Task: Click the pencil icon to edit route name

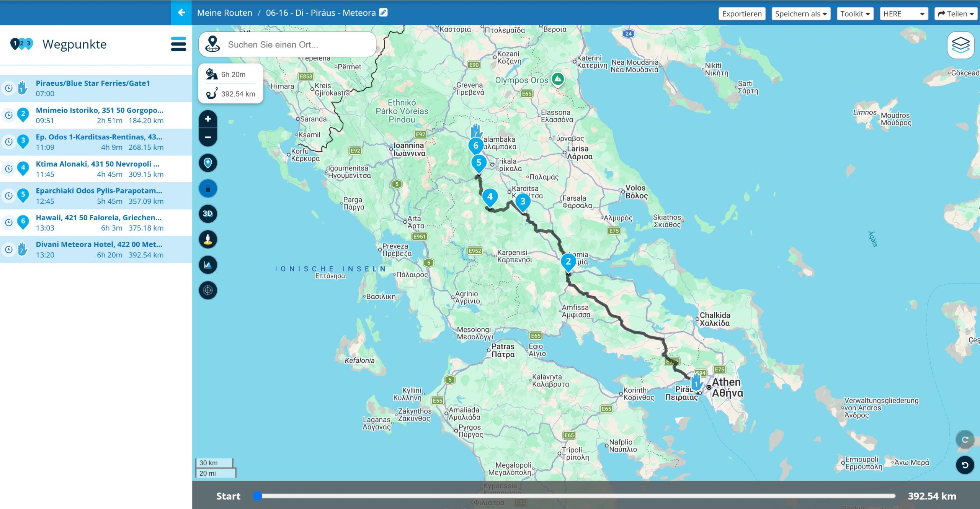Action: [x=383, y=13]
